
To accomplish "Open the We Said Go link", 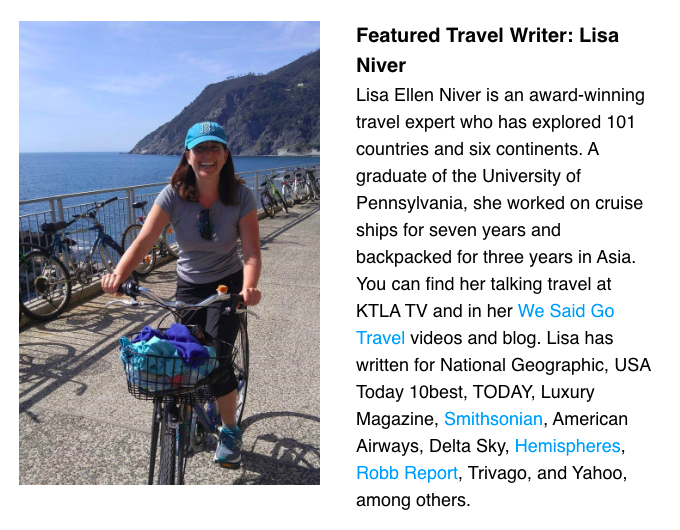I will coord(566,311).
